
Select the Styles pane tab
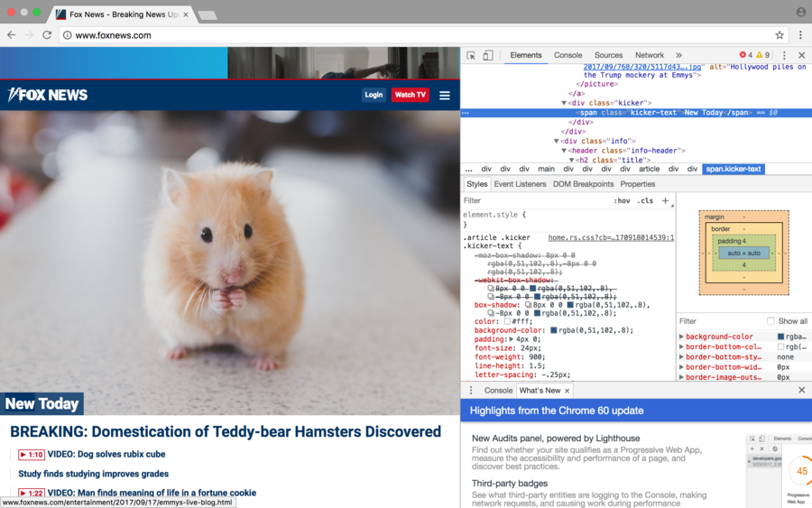coord(476,184)
